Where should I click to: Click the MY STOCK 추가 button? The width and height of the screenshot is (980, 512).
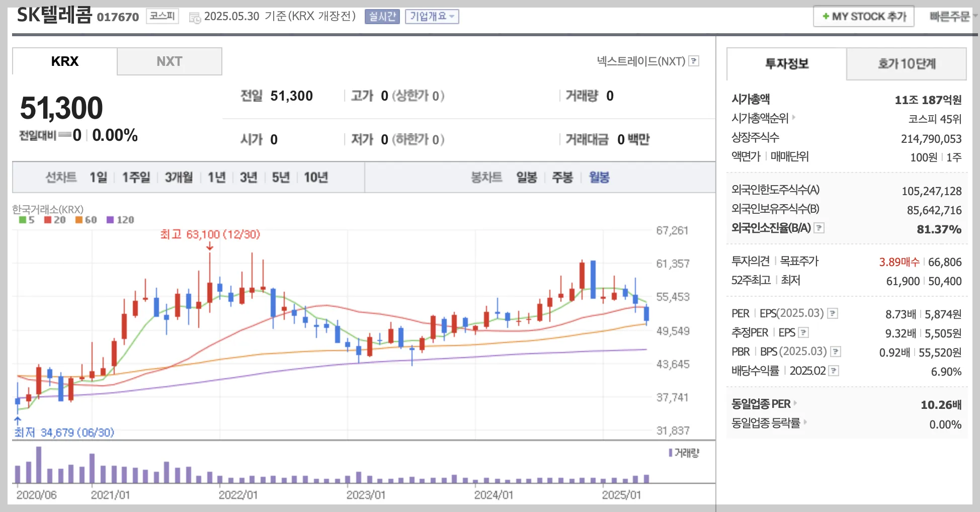864,17
